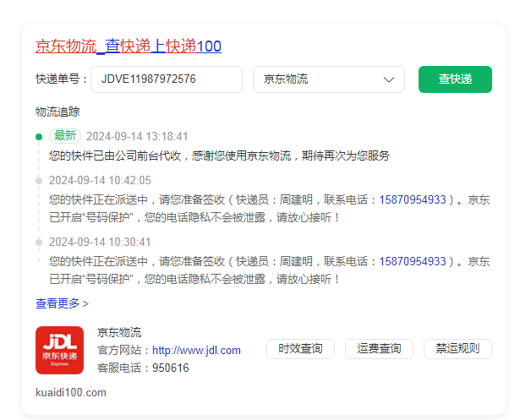Open the 禁运规则 button
Viewport: 531px width, 420px height.
click(x=457, y=349)
